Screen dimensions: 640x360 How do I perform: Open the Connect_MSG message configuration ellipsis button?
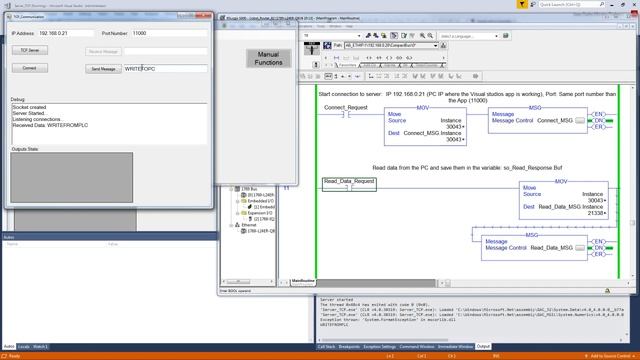point(580,120)
